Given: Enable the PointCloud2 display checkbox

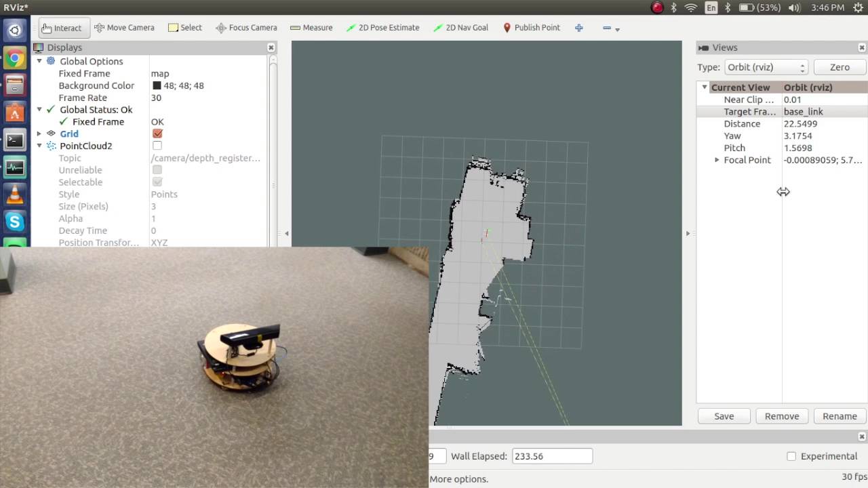Looking at the screenshot, I should click(x=157, y=146).
